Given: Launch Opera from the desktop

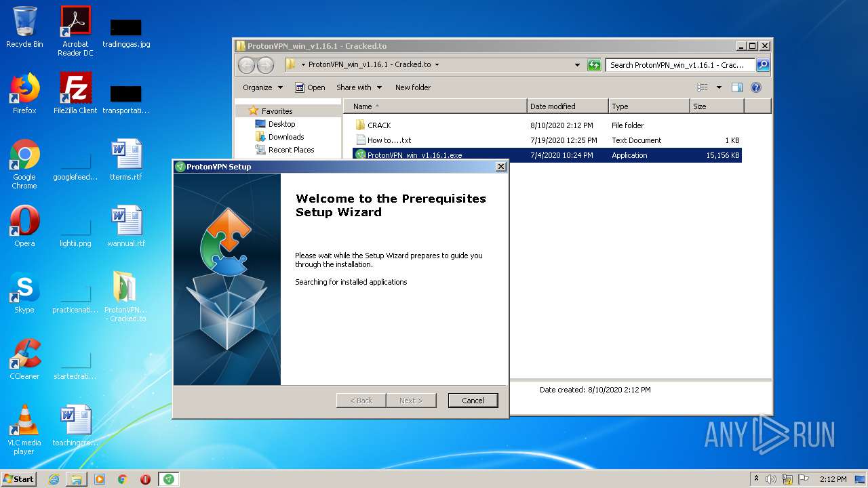Looking at the screenshot, I should tap(24, 226).
